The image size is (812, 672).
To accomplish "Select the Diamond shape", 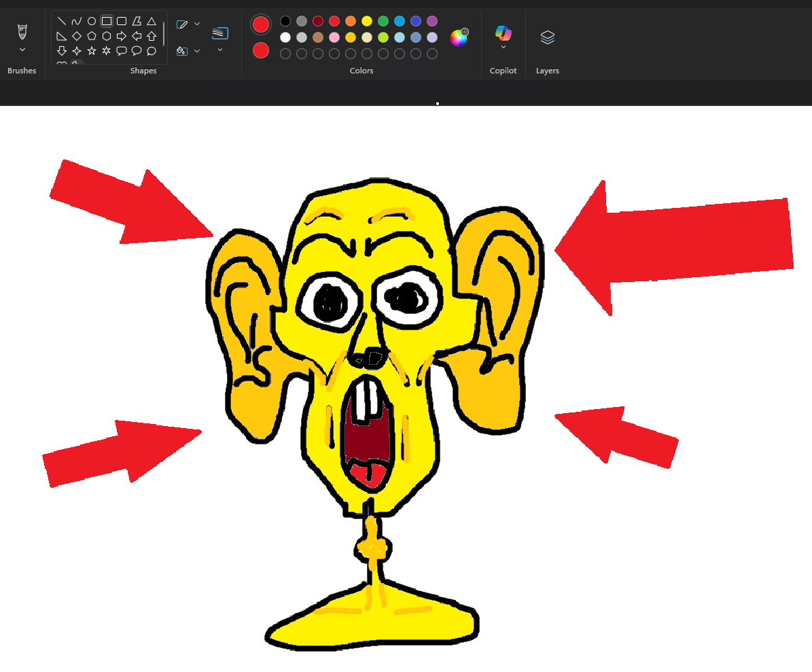I will pos(77,36).
